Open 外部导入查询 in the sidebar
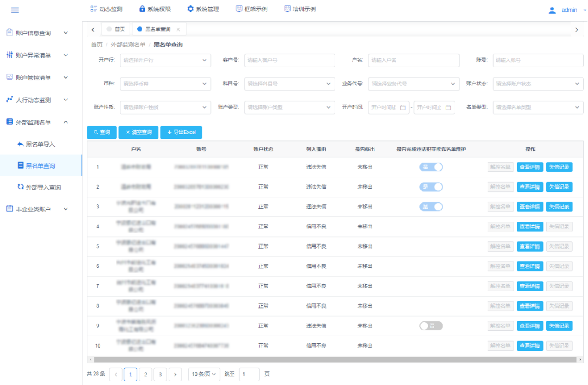This screenshot has height=385, width=588. pyautogui.click(x=43, y=187)
